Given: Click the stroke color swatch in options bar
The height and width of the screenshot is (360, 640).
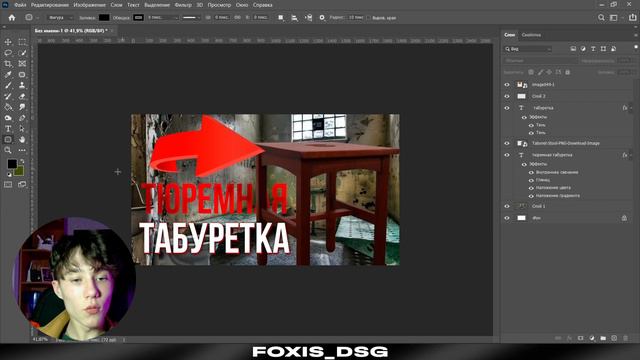Looking at the screenshot, I should tap(138, 18).
